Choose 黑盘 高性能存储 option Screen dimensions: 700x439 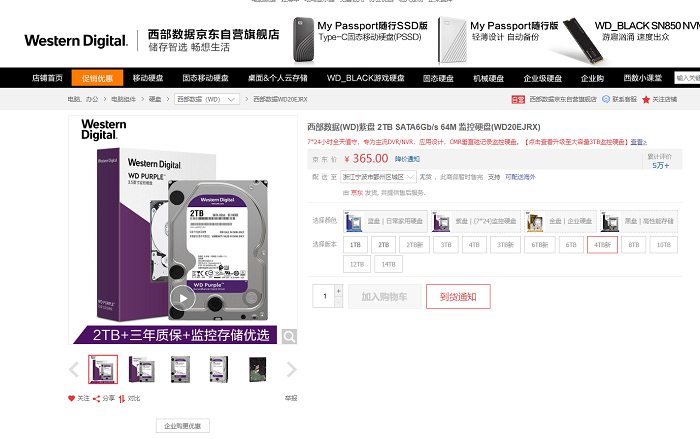[x=639, y=221]
